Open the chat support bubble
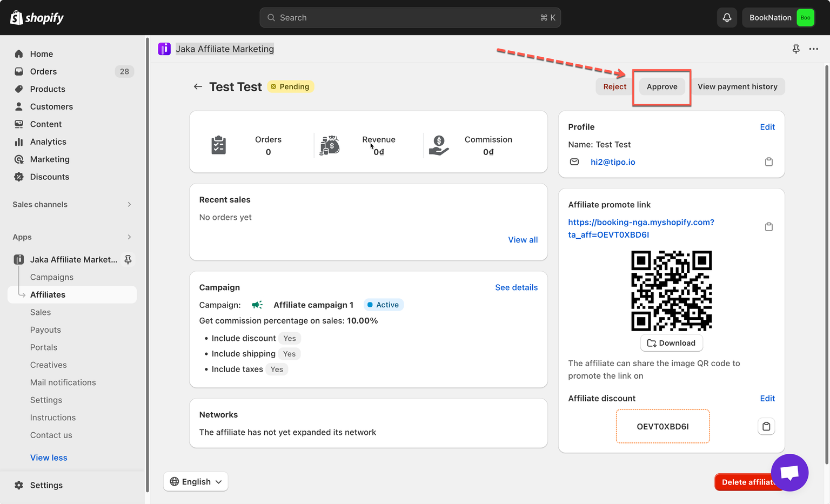The image size is (830, 504). [789, 472]
